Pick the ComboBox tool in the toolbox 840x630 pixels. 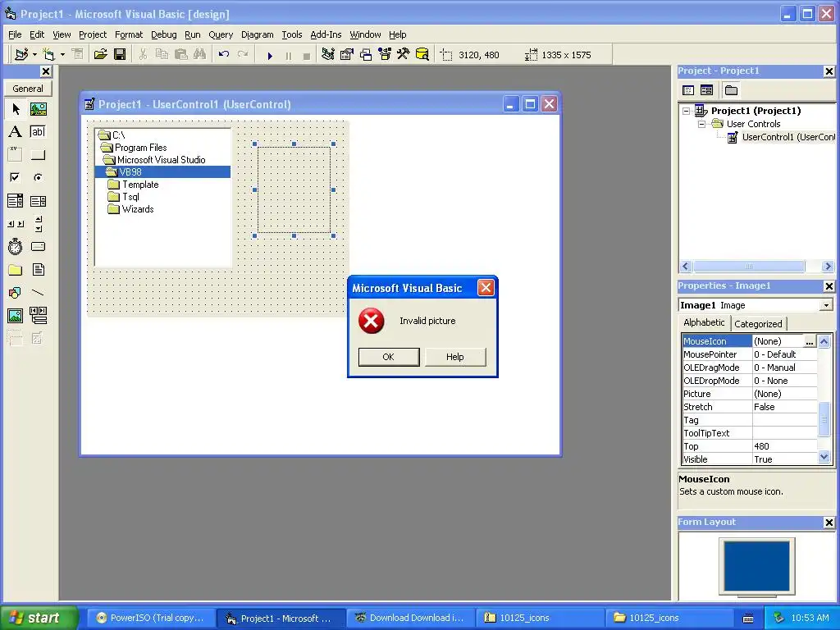click(x=16, y=201)
